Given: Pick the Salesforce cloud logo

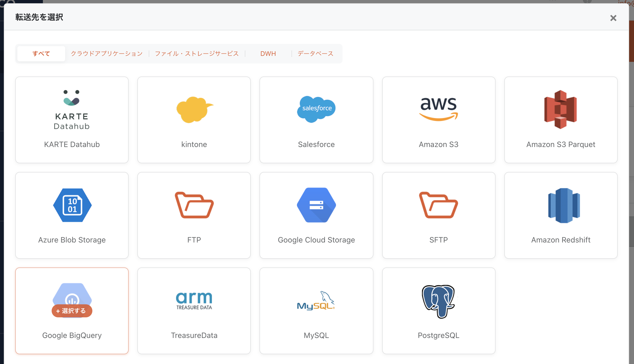Looking at the screenshot, I should pos(316,109).
